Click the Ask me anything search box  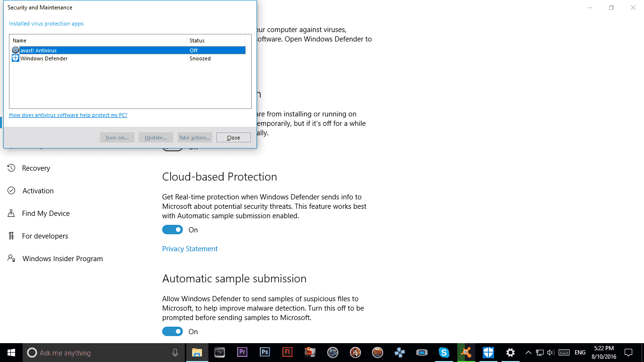pos(103,353)
